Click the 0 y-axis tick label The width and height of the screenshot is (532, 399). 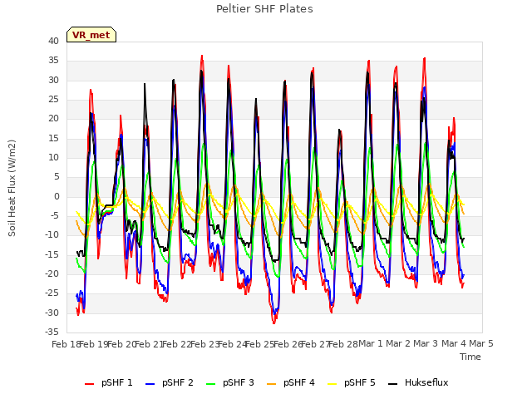point(57,196)
